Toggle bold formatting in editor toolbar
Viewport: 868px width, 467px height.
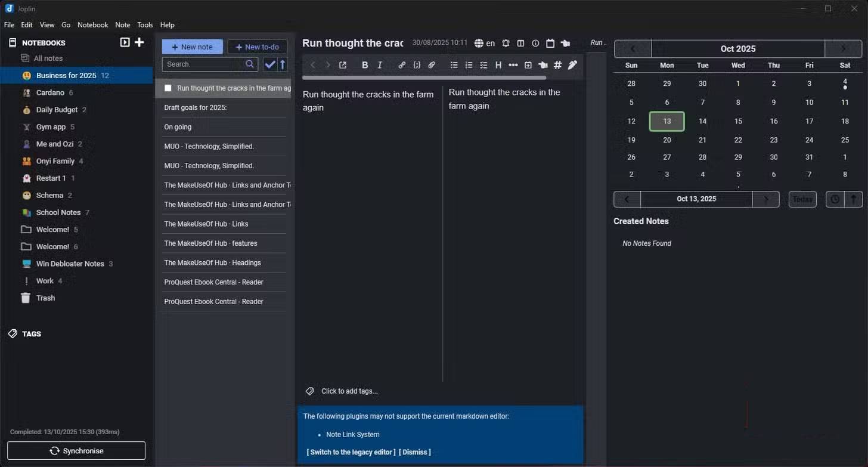[365, 65]
